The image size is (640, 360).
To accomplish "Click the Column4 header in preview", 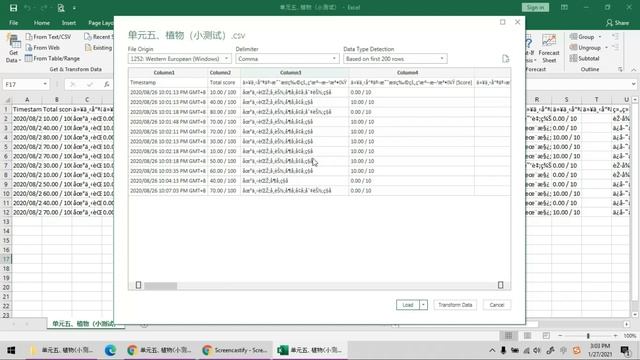I will coord(407,73).
